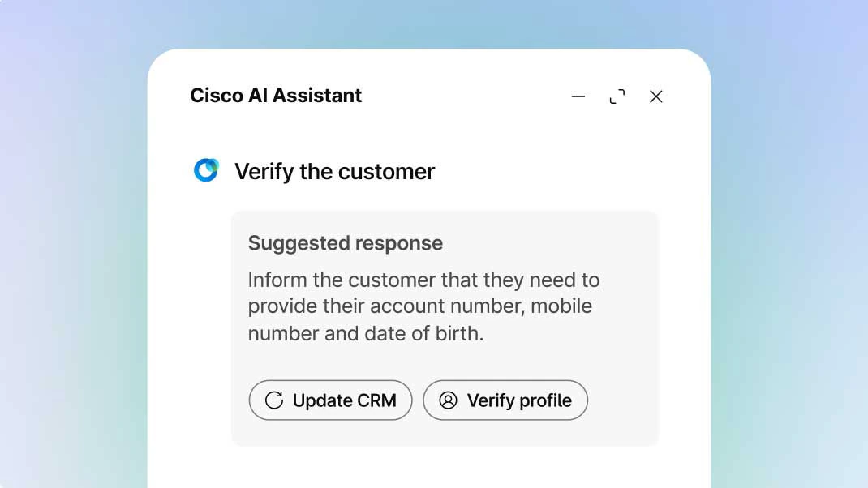Select the Verify the customer heading
Image resolution: width=868 pixels, height=488 pixels.
tap(334, 172)
